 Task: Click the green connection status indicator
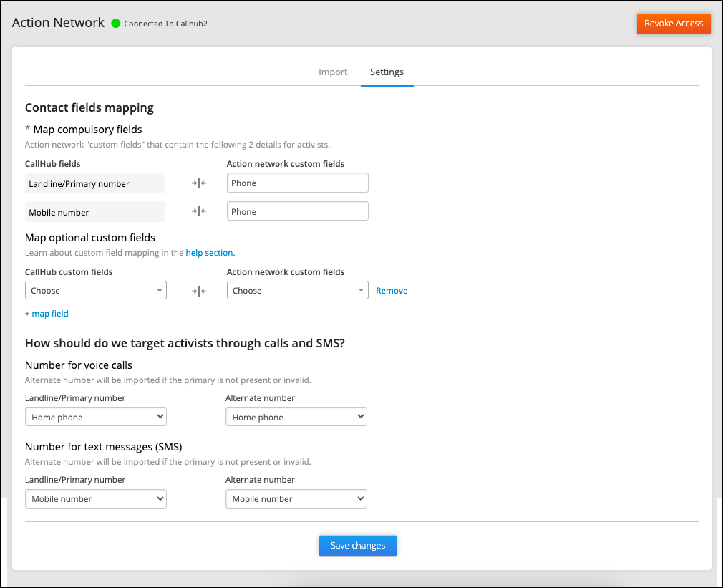click(x=116, y=24)
